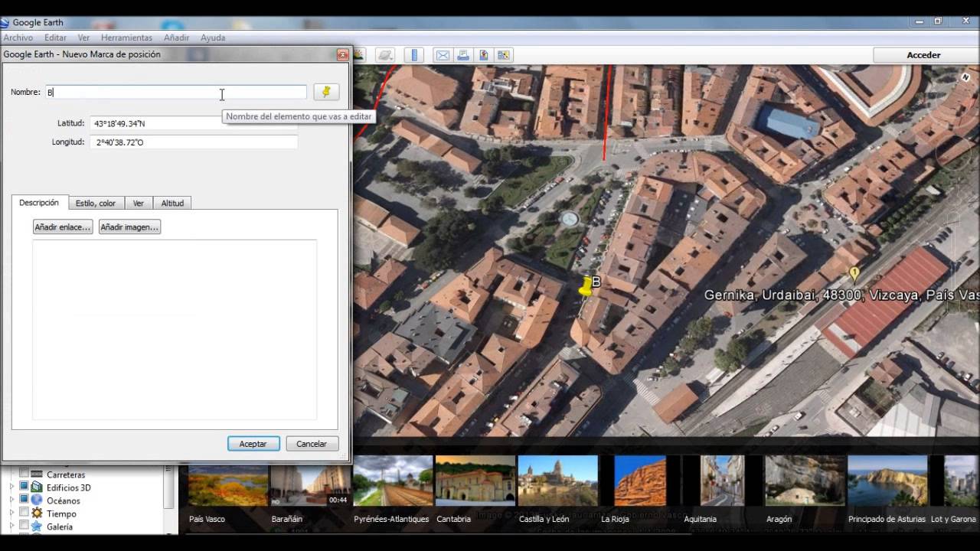
Task: Switch to the Estilo, color tab
Action: [96, 203]
